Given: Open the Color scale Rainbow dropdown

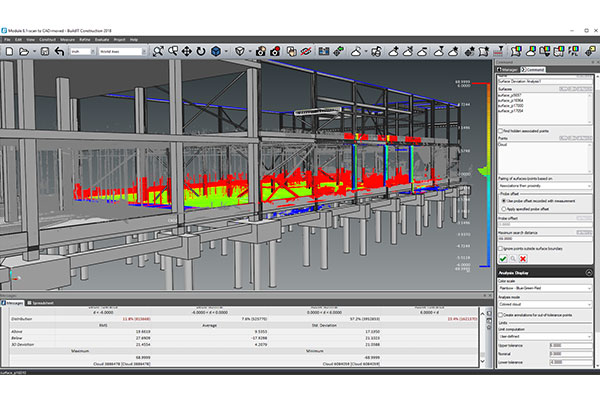Looking at the screenshot, I should [545, 290].
